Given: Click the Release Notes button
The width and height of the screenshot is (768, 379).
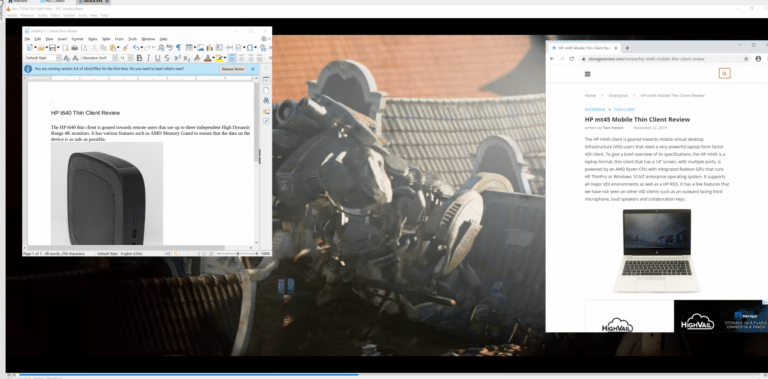Looking at the screenshot, I should [x=233, y=69].
